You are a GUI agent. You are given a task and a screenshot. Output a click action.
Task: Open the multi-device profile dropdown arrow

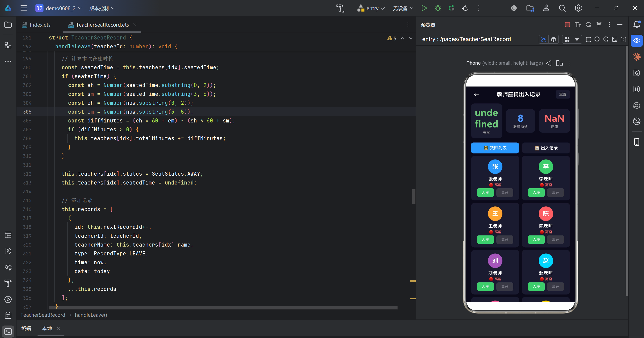(577, 39)
